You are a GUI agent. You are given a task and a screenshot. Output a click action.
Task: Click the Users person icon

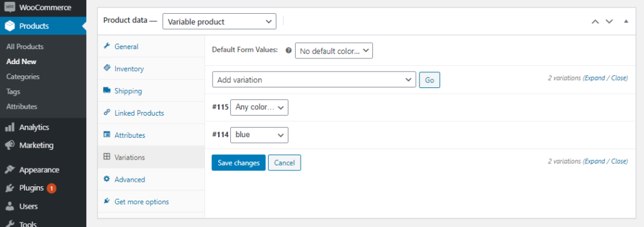coord(10,206)
